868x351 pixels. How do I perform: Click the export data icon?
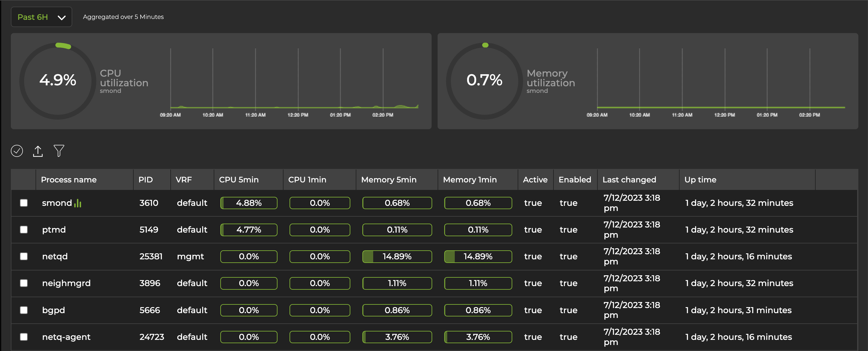(x=38, y=151)
